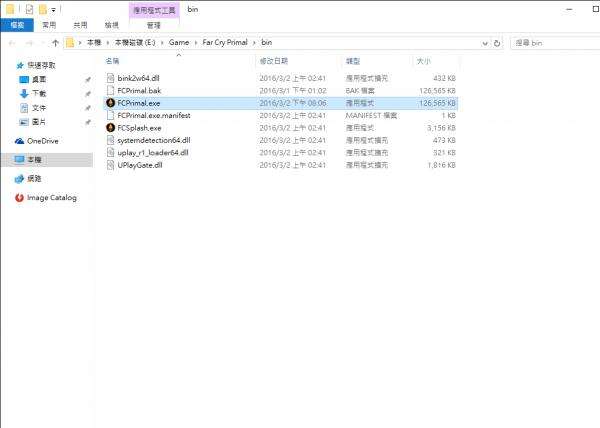Open Network icon in sidebar
600x428 pixels.
(20, 179)
